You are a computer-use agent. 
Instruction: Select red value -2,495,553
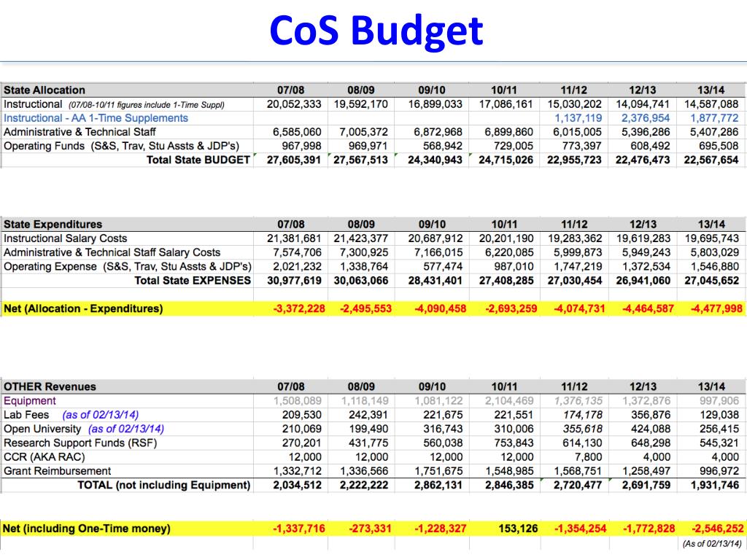click(365, 308)
